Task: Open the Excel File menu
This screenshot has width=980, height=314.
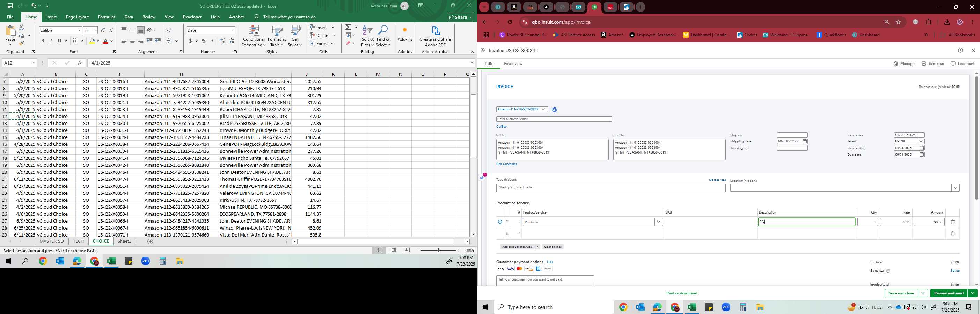Action: pos(10,17)
